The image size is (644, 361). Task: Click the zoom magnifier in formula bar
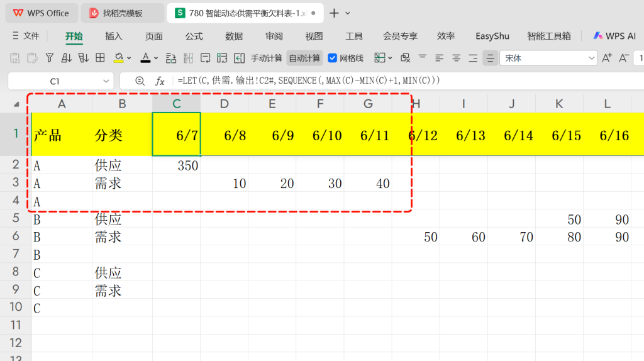(x=140, y=81)
